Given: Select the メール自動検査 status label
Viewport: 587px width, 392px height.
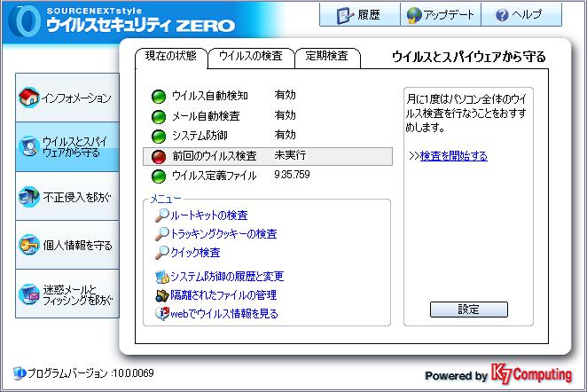Looking at the screenshot, I should coord(206,116).
